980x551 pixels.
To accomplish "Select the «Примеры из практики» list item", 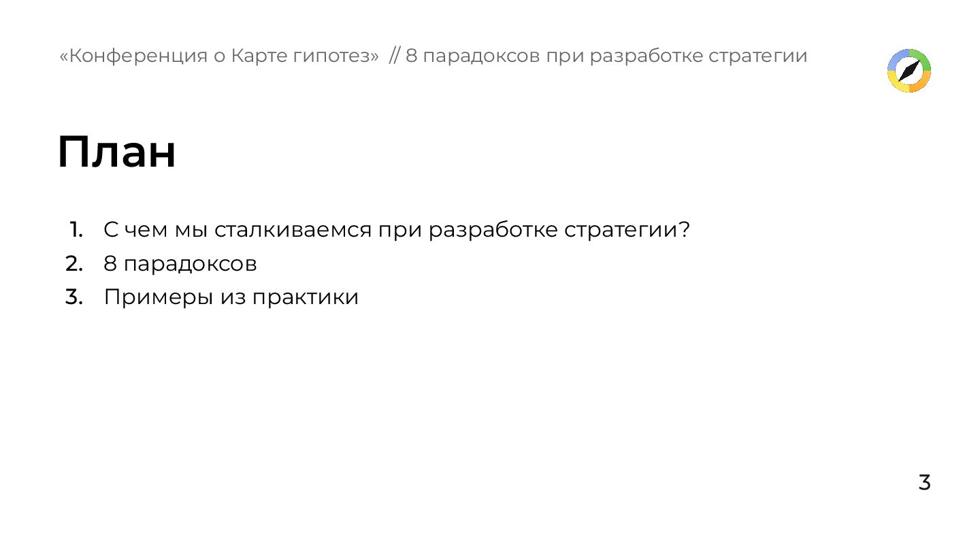I will point(231,297).
